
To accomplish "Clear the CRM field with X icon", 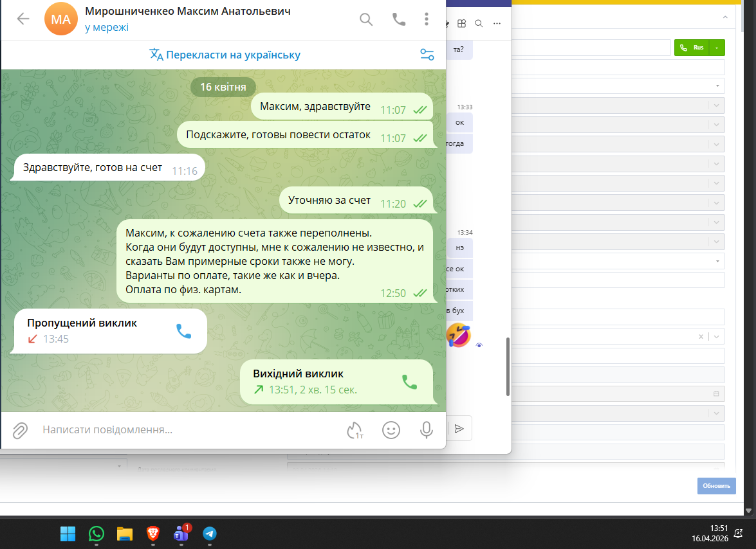I will click(x=701, y=337).
